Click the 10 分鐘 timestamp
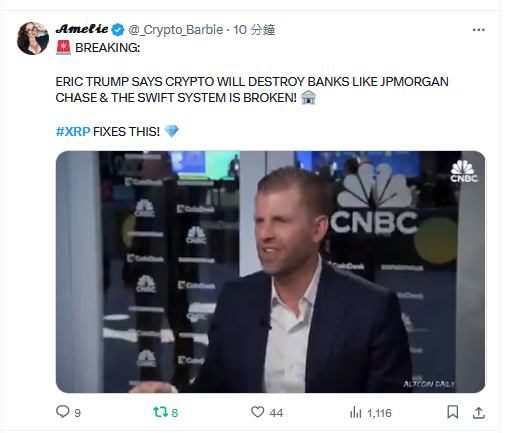Image resolution: width=506 pixels, height=433 pixels. (254, 30)
